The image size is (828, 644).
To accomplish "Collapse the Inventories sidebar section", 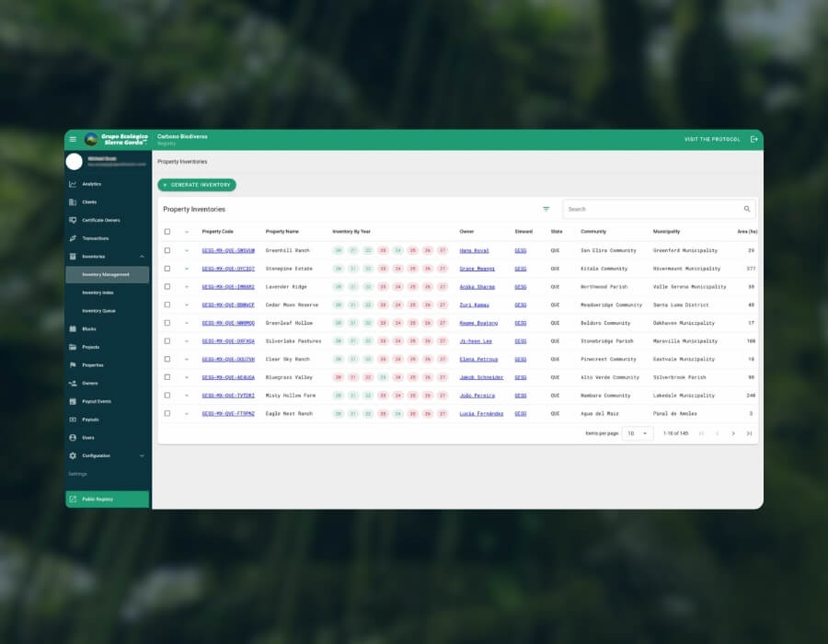I will point(142,257).
